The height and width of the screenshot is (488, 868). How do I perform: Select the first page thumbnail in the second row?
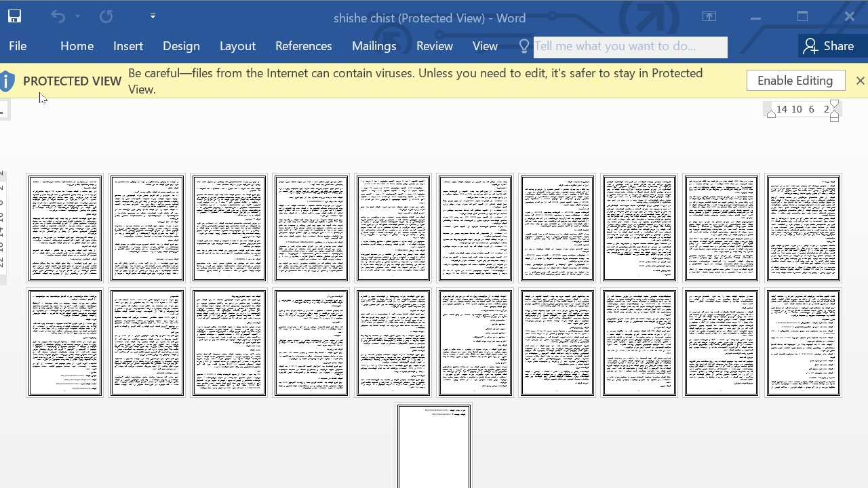[x=64, y=343]
